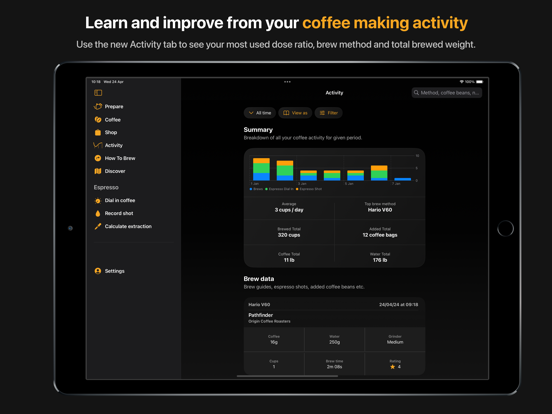
Task: Click the How To Brew icon
Action: [98, 158]
